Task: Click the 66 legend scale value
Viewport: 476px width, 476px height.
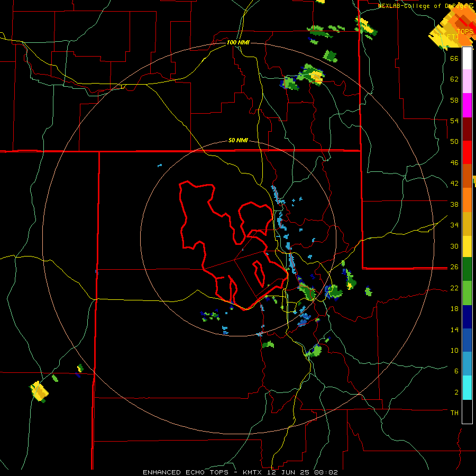Action: (x=454, y=58)
